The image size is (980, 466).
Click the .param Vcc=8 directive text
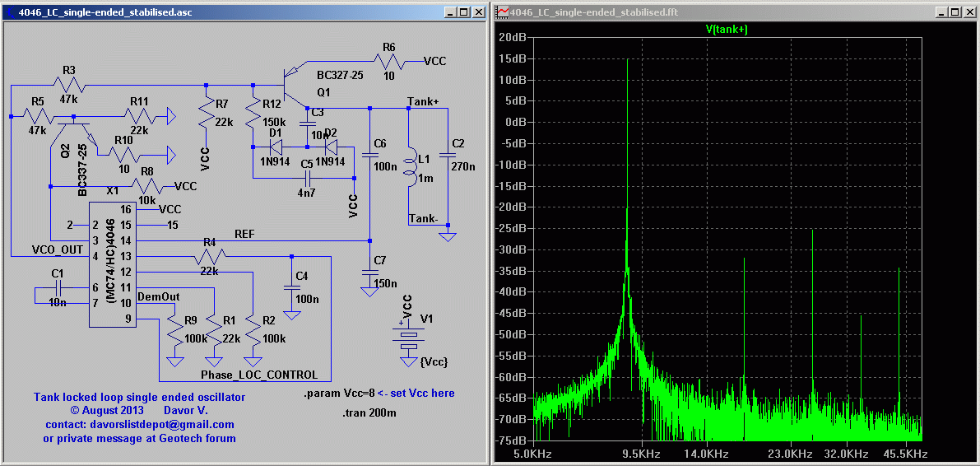pyautogui.click(x=339, y=394)
